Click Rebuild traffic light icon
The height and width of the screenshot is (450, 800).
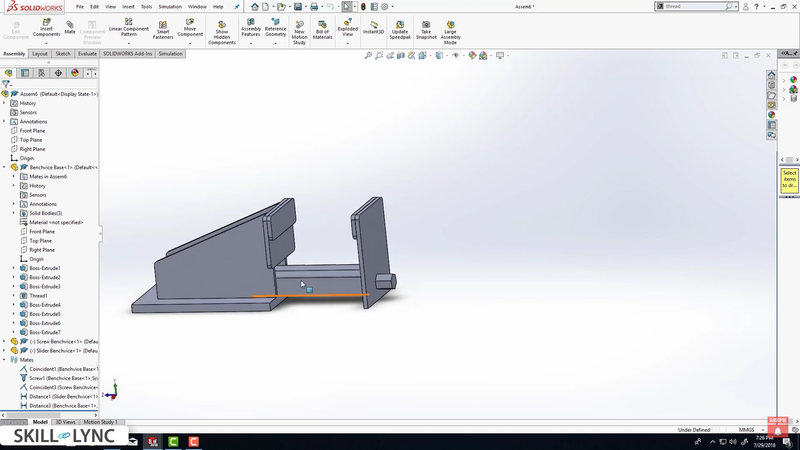[363, 7]
